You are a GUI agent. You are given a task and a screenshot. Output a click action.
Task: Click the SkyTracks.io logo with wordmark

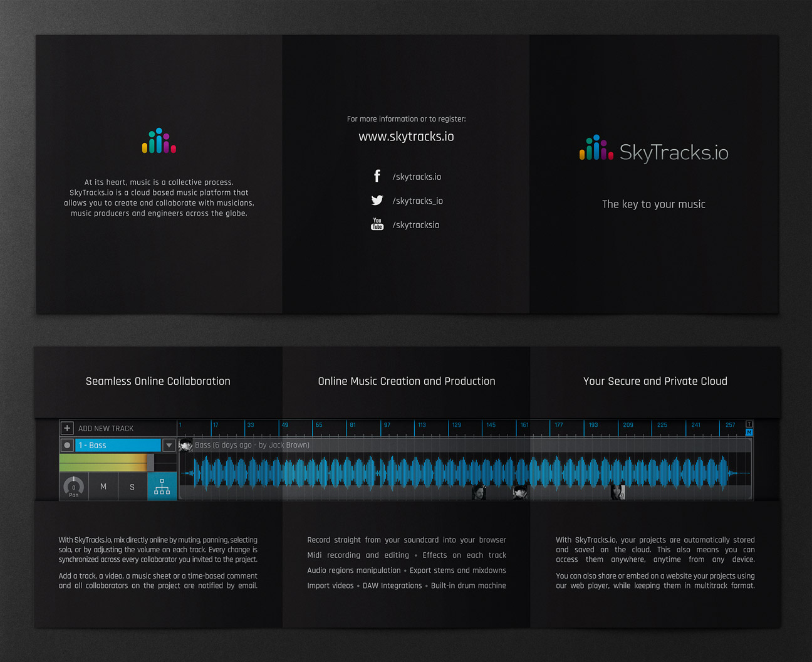[x=653, y=150]
